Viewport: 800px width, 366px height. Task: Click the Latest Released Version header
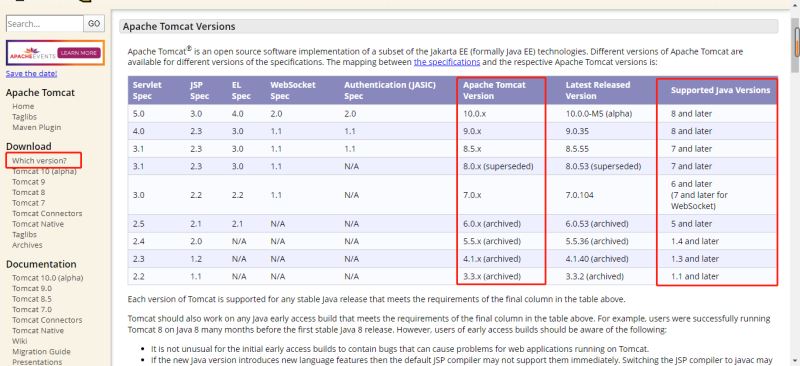[598, 90]
